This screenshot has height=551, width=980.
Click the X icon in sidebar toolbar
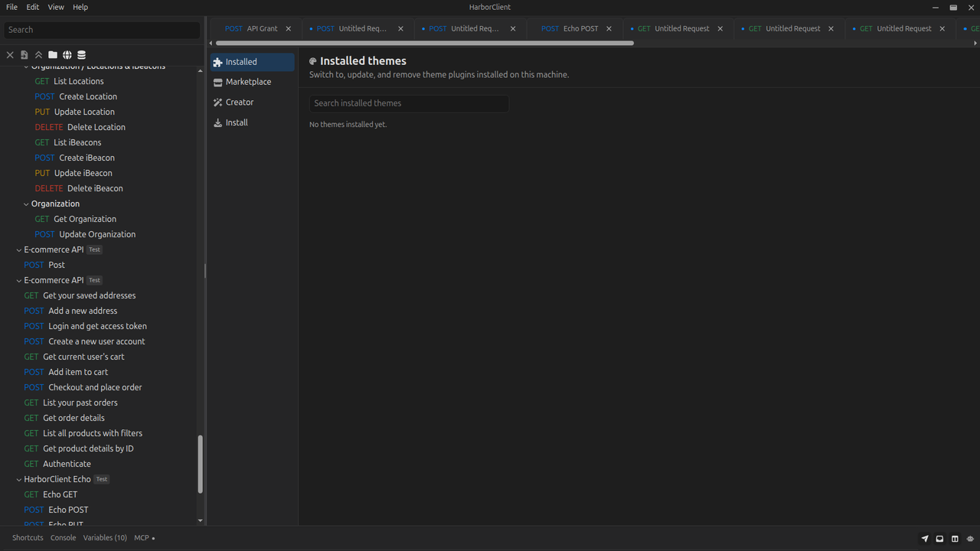coord(10,55)
